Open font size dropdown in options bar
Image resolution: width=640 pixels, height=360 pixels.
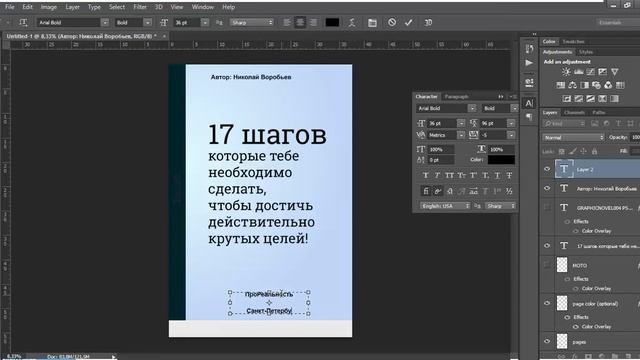point(205,22)
